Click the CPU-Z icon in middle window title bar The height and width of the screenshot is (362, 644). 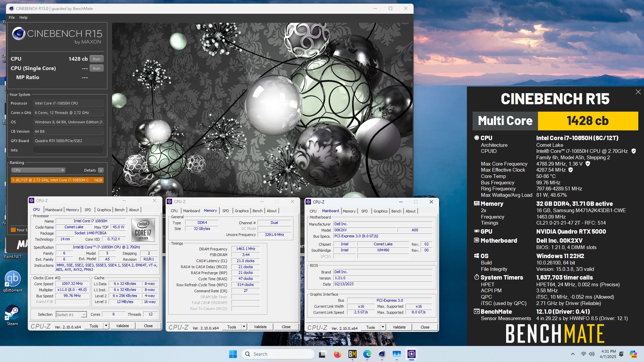170,201
